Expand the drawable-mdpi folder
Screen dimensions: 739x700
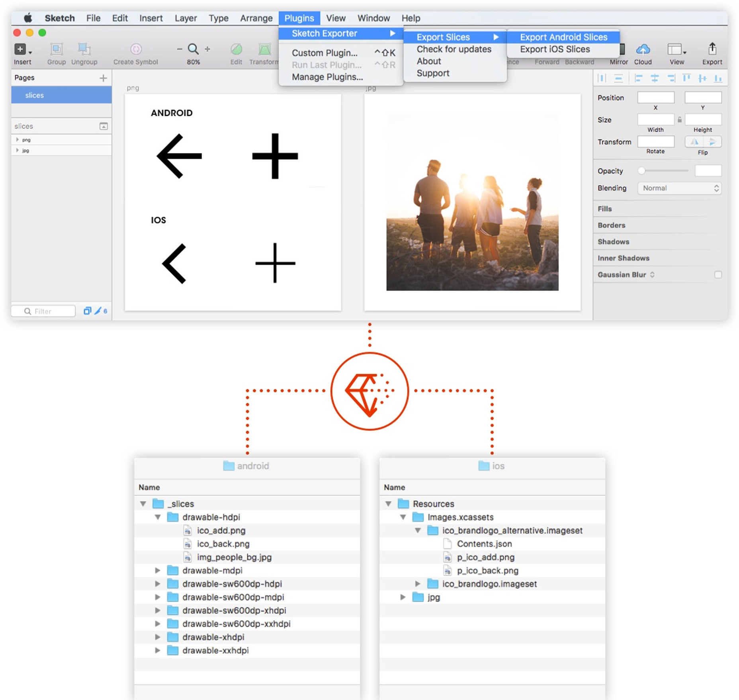tap(158, 571)
